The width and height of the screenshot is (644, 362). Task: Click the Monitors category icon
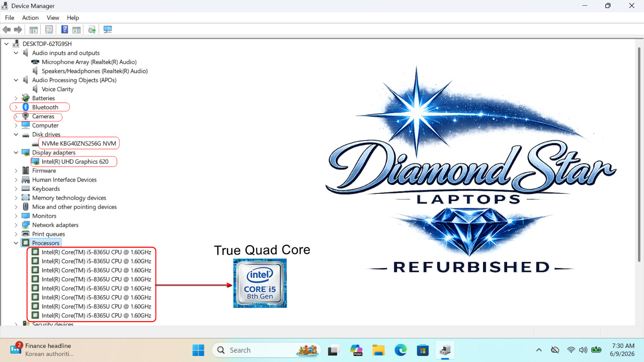[x=26, y=216]
